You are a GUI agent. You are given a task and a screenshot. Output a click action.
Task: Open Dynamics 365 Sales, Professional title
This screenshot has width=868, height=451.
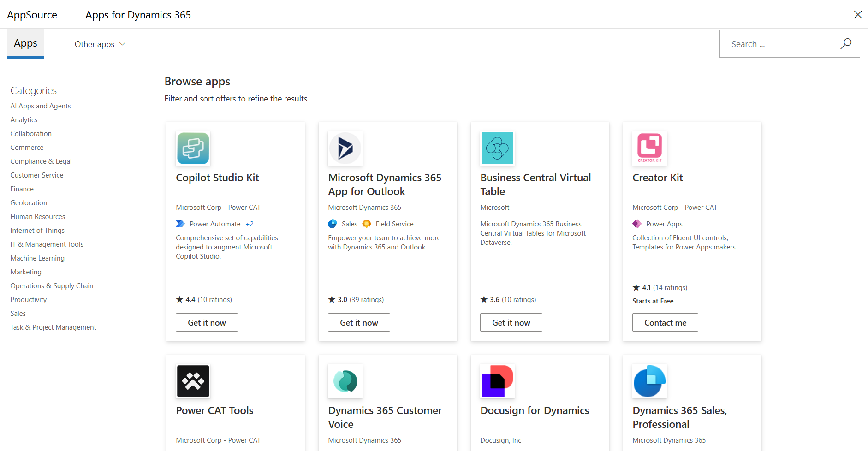point(679,417)
